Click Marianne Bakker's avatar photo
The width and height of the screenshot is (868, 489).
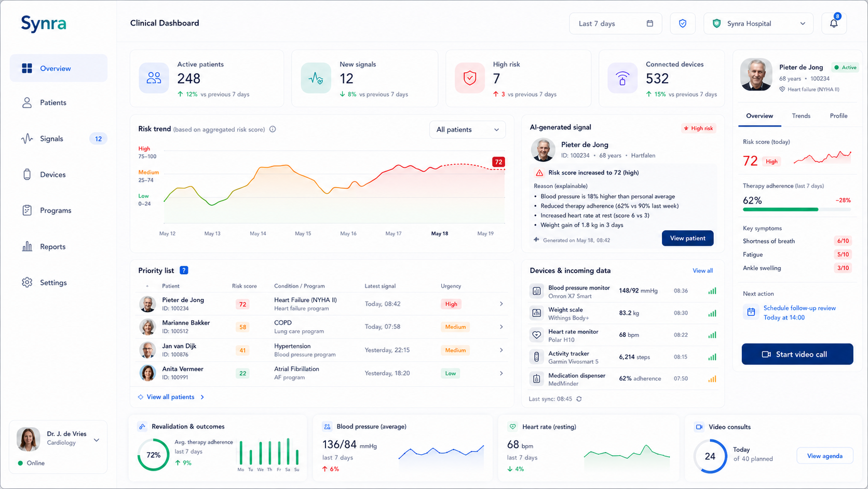(147, 327)
